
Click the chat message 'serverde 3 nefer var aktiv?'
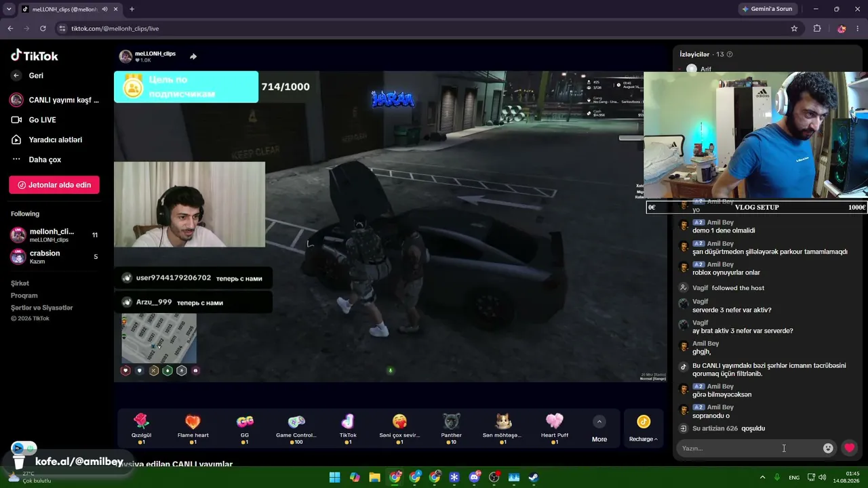(732, 310)
